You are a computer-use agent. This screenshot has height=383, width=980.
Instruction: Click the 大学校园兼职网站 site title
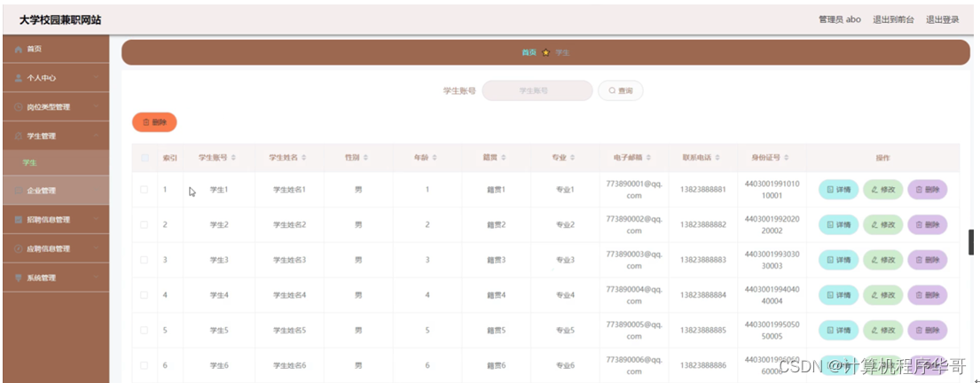pyautogui.click(x=60, y=20)
